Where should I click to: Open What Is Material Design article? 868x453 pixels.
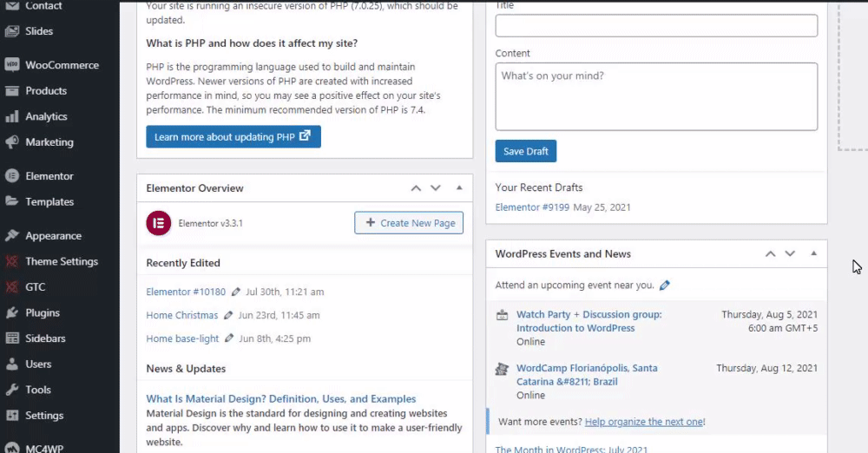[x=281, y=398]
